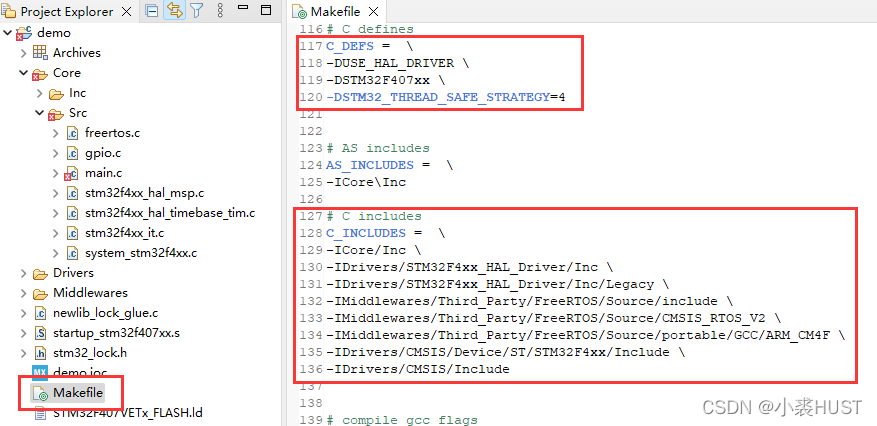Click the stm32f4xx_it.c file icon

pyautogui.click(x=72, y=233)
